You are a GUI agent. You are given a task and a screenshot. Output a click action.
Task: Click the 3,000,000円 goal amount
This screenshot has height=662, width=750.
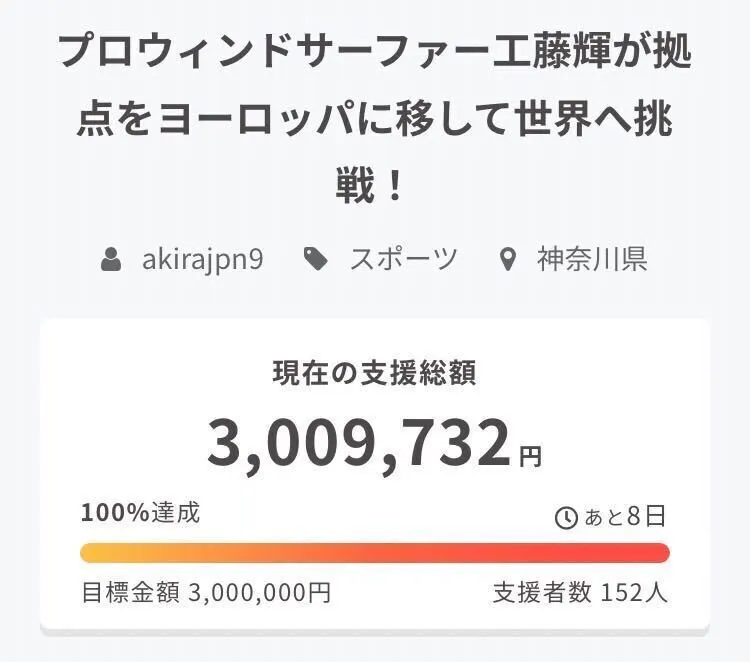(259, 592)
